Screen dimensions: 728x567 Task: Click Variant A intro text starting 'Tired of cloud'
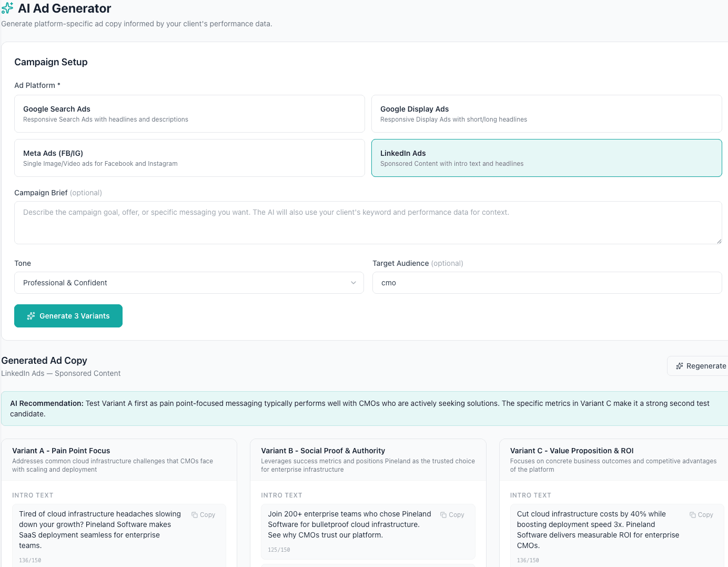coord(100,530)
